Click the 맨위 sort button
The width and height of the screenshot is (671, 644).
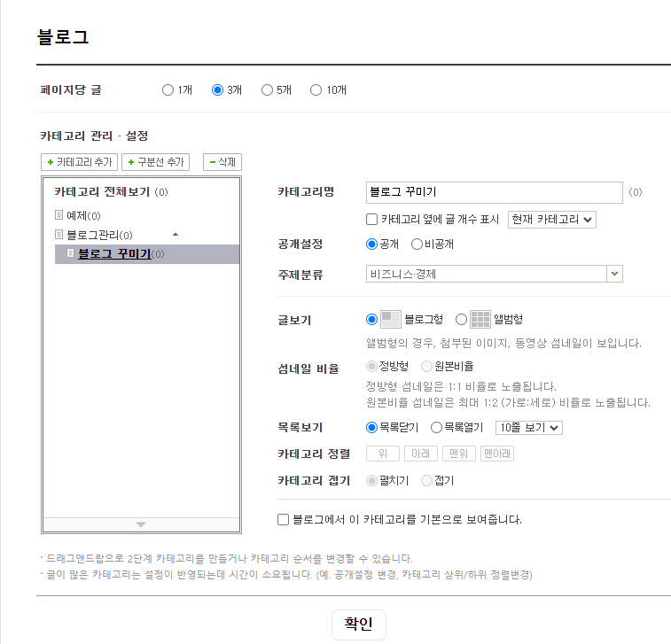point(459,454)
